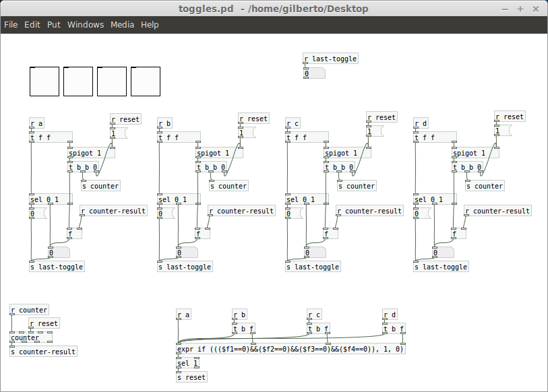
Task: Open the Windows menu
Action: (86, 24)
